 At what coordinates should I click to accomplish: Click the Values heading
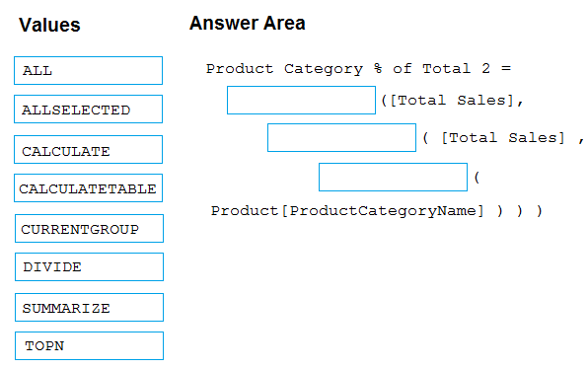[49, 25]
